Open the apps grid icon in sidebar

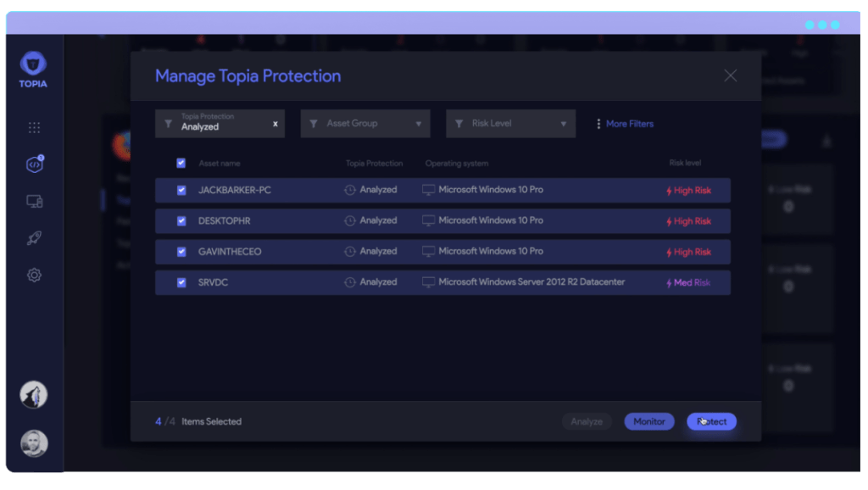(34, 128)
